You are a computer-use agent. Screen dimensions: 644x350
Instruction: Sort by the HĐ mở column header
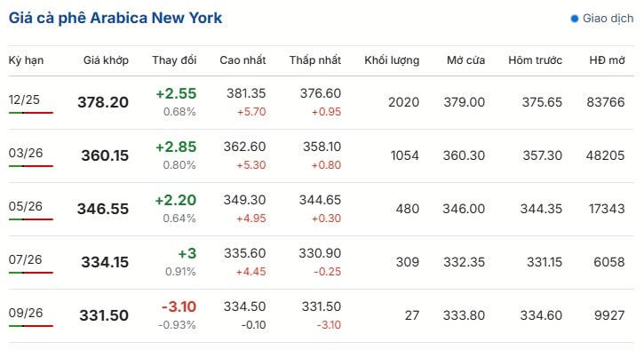click(x=607, y=60)
